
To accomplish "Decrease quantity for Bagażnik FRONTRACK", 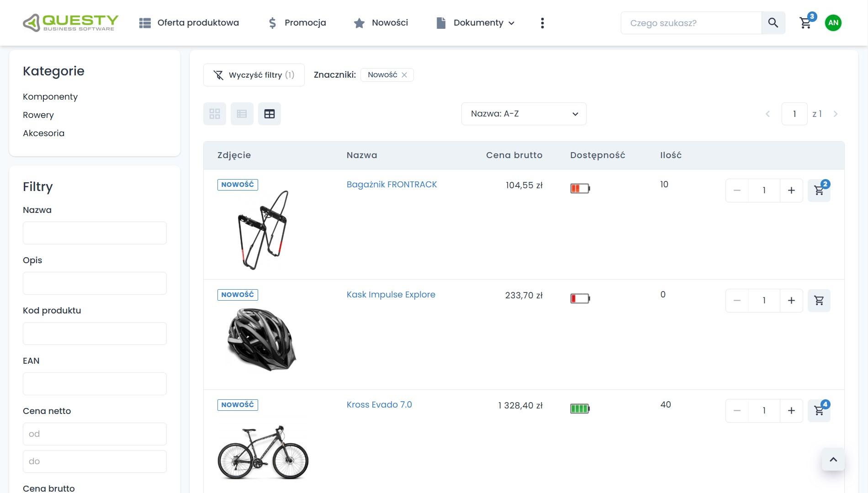I will (x=737, y=191).
